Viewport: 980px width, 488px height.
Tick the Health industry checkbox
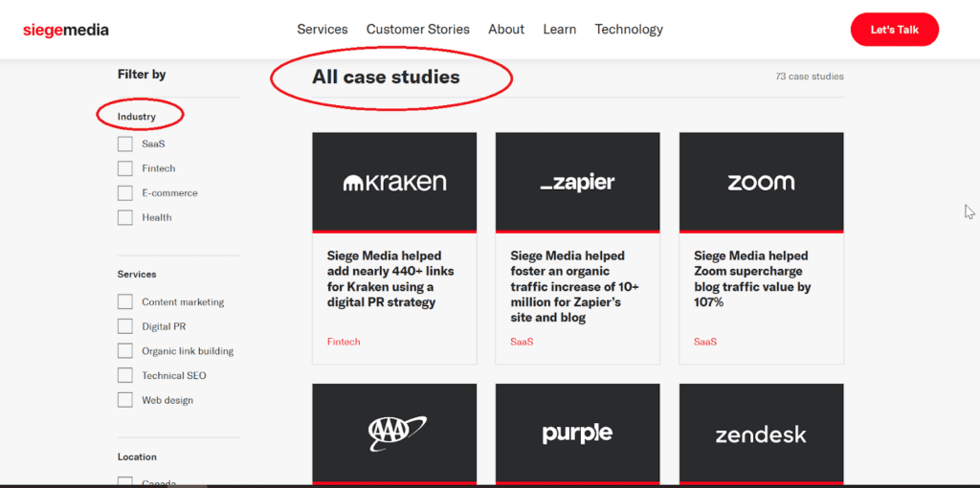click(x=125, y=217)
